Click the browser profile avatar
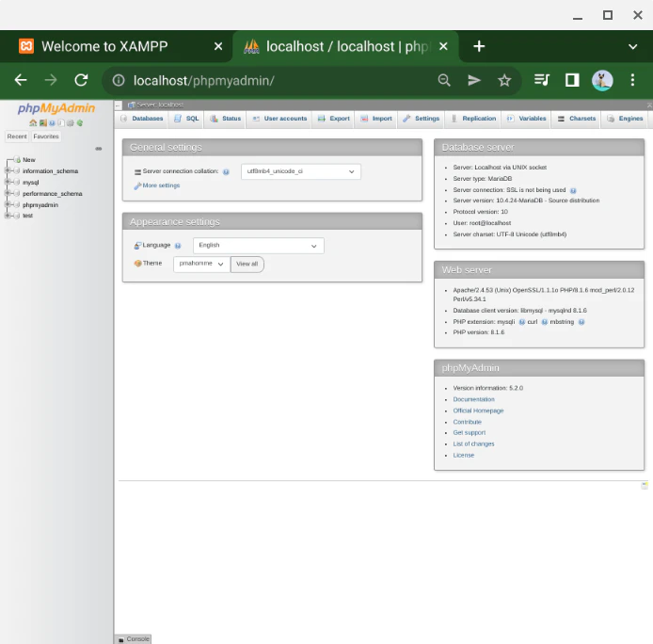This screenshot has width=653, height=644. tap(602, 80)
